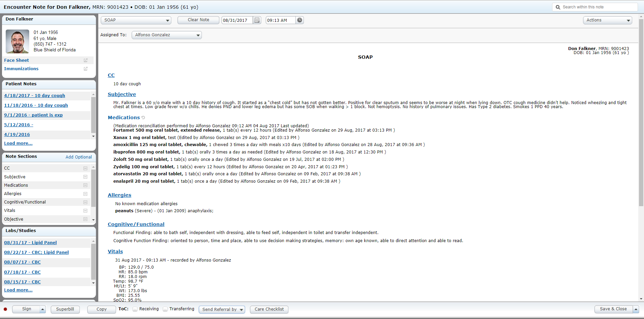The width and height of the screenshot is (644, 319).
Task: Open the clock time picker icon
Action: click(300, 20)
